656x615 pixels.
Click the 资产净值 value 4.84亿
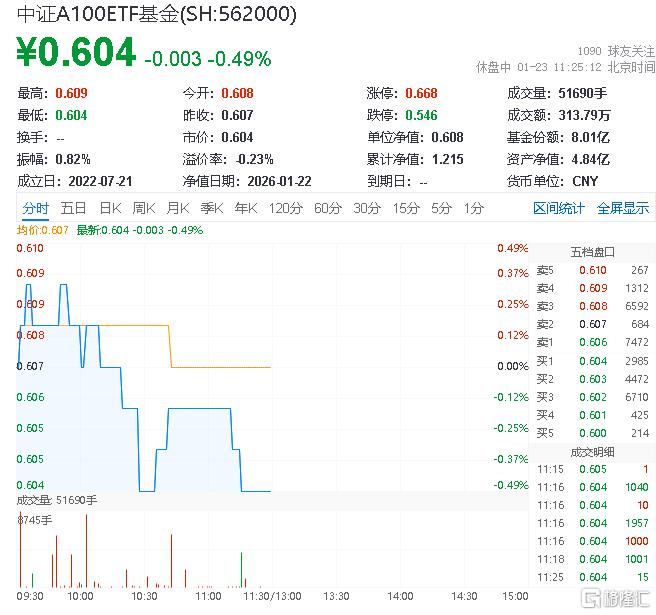coord(591,159)
